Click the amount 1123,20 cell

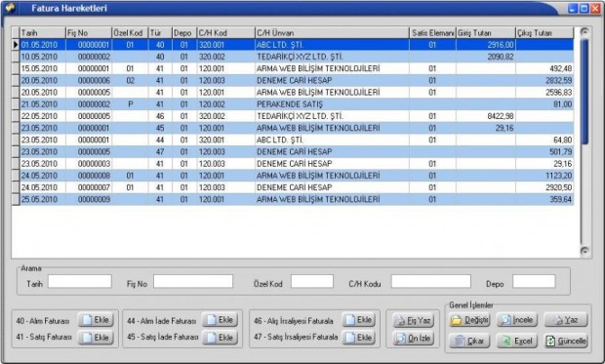pyautogui.click(x=544, y=176)
